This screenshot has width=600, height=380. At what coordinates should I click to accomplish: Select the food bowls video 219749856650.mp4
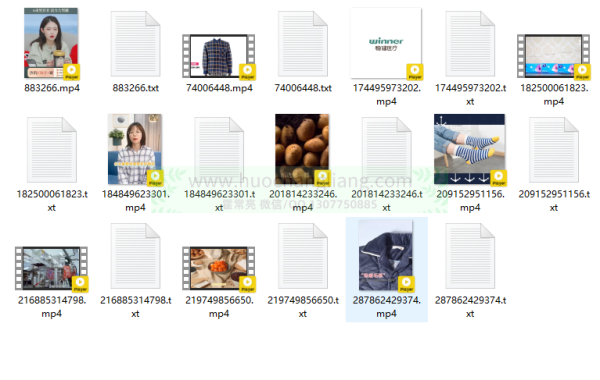(219, 268)
